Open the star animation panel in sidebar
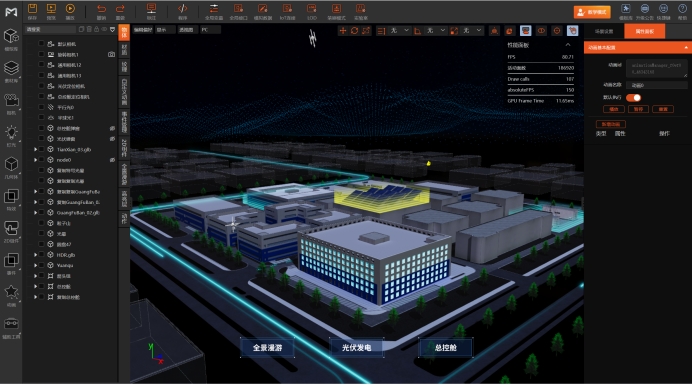This screenshot has height=385, width=692. click(11, 292)
